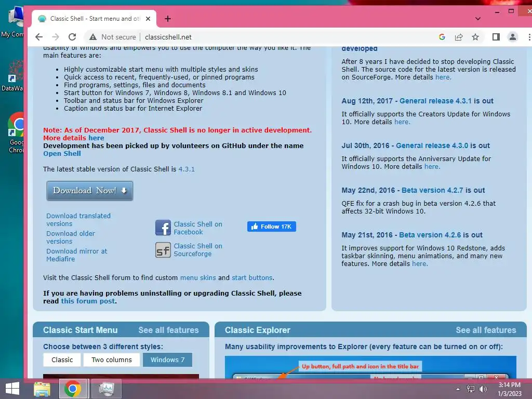Reload the classicshell.net page
This screenshot has height=399, width=532.
pyautogui.click(x=72, y=37)
